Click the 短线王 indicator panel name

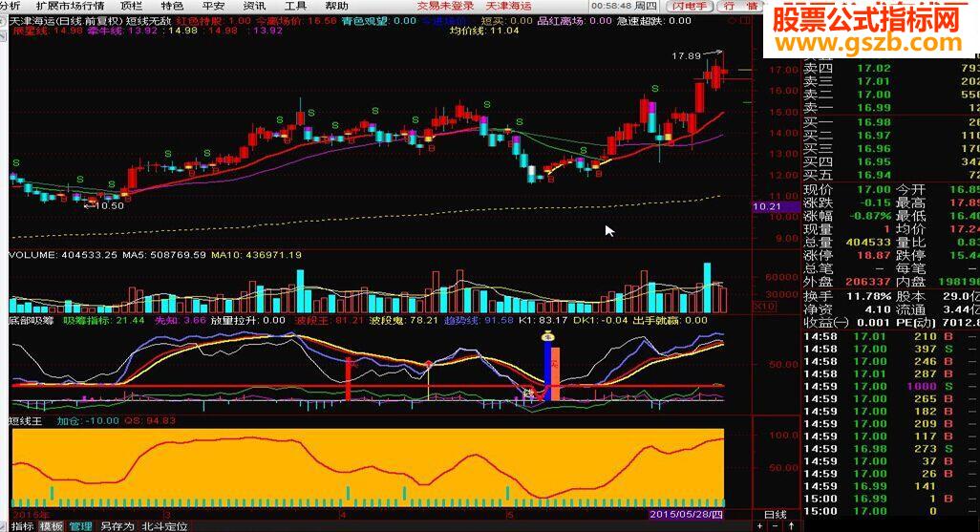click(x=26, y=421)
